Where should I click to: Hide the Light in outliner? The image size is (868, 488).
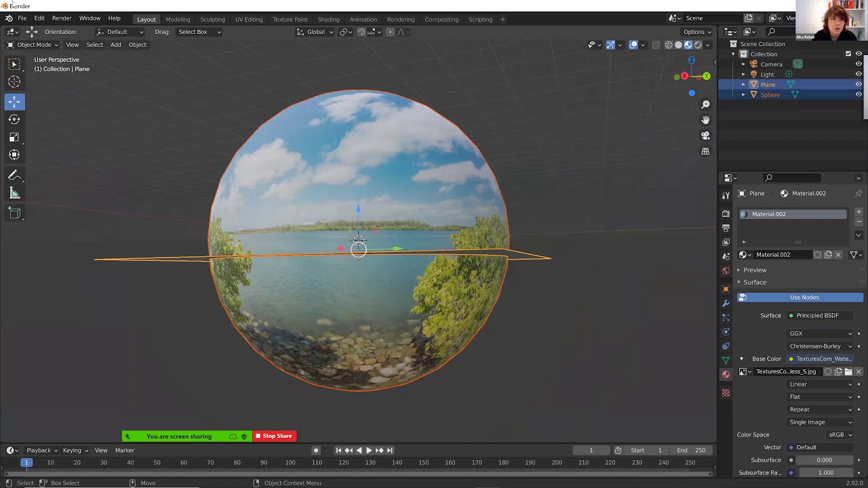point(859,75)
